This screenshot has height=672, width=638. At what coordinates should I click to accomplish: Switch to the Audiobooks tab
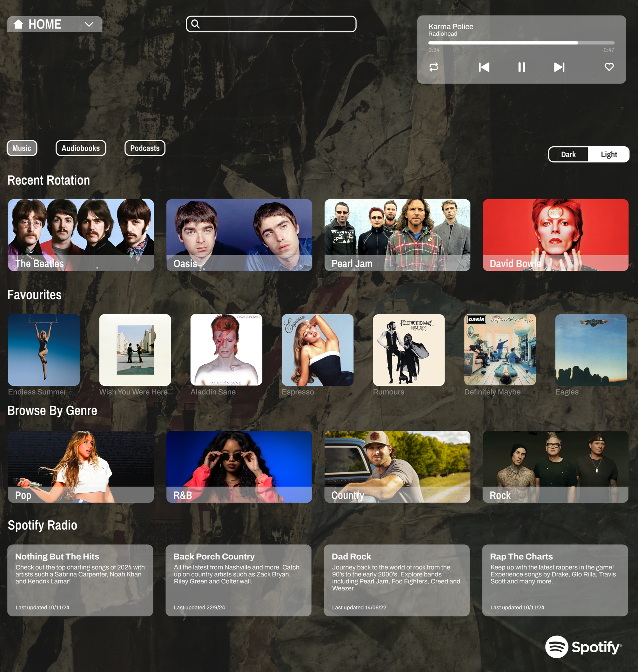[81, 148]
